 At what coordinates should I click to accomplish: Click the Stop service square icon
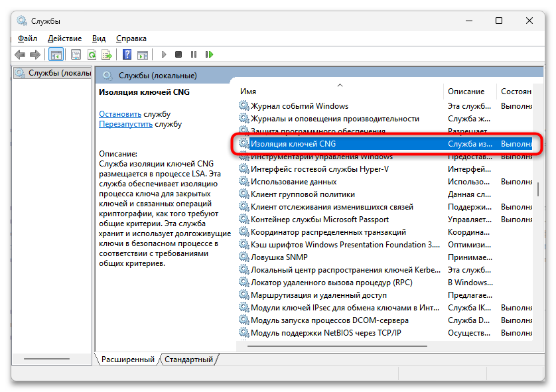pyautogui.click(x=178, y=54)
